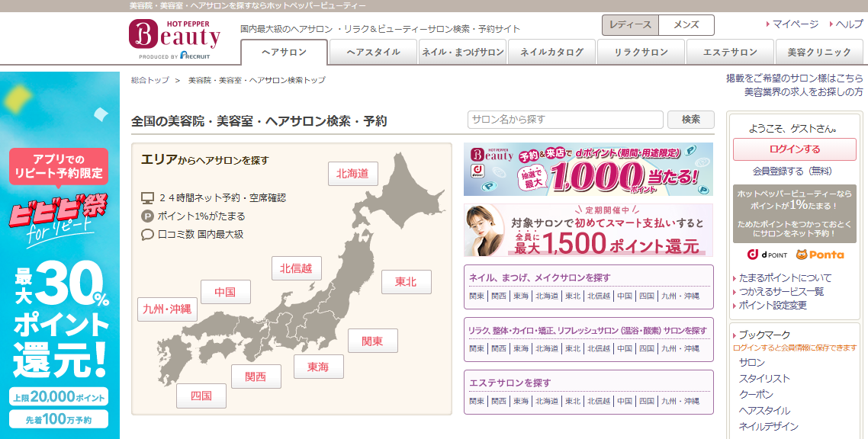
Task: Click 会員登録する（無料） link
Action: [792, 171]
